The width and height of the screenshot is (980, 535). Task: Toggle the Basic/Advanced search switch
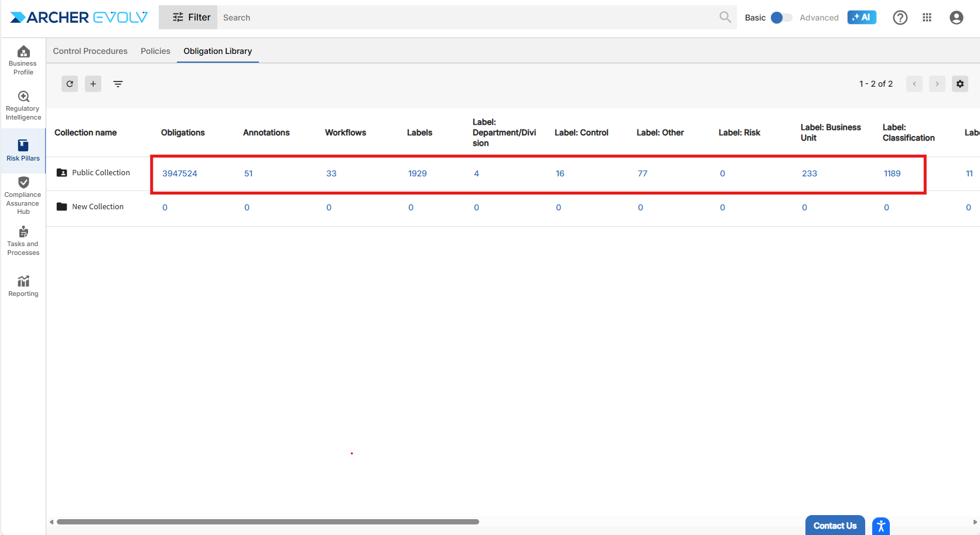click(x=781, y=18)
